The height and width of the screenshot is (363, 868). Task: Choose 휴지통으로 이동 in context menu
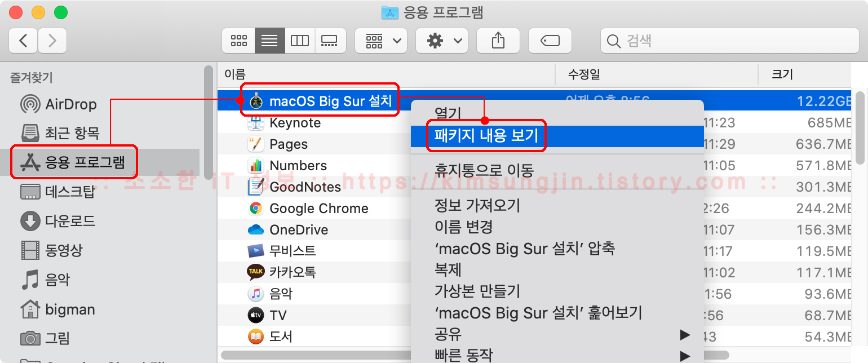pos(557,170)
